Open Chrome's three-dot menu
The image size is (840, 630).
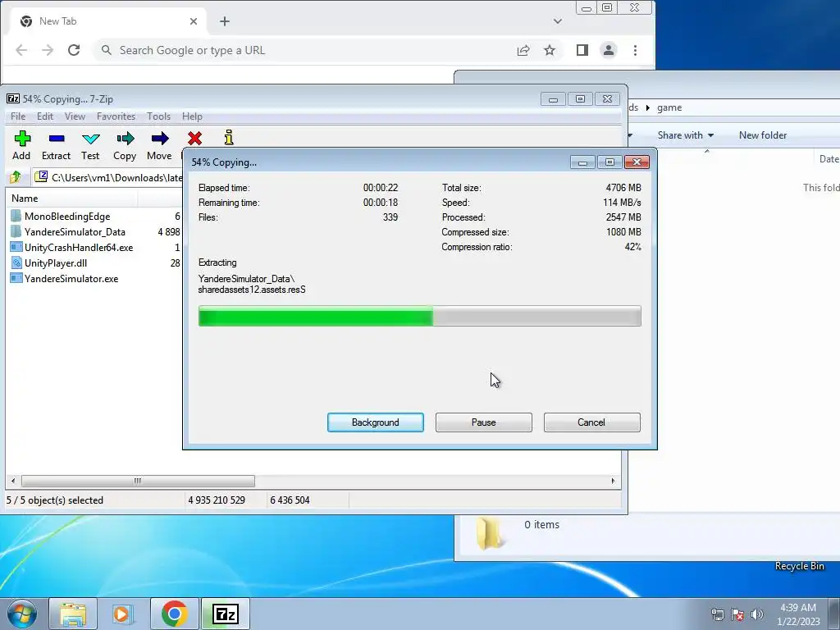(x=636, y=50)
